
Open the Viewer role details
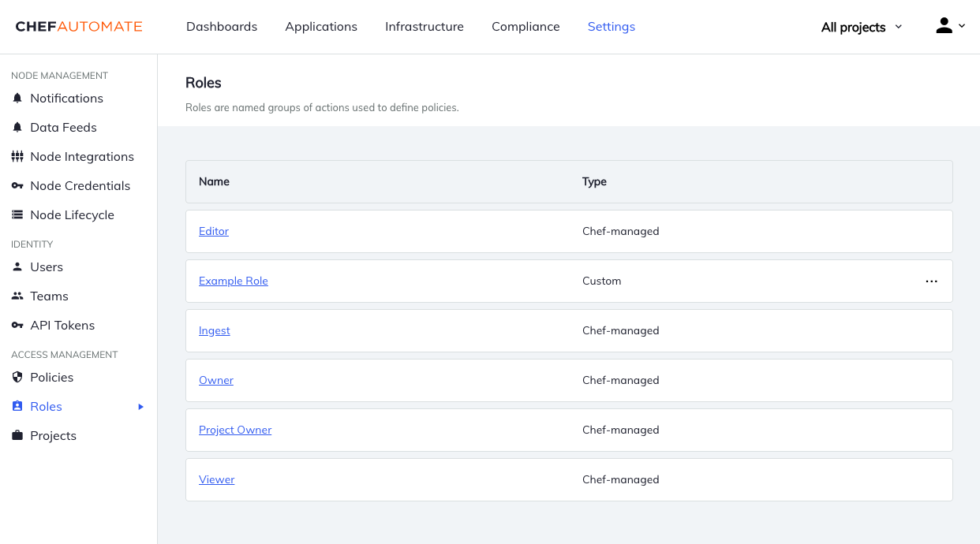pyautogui.click(x=216, y=479)
